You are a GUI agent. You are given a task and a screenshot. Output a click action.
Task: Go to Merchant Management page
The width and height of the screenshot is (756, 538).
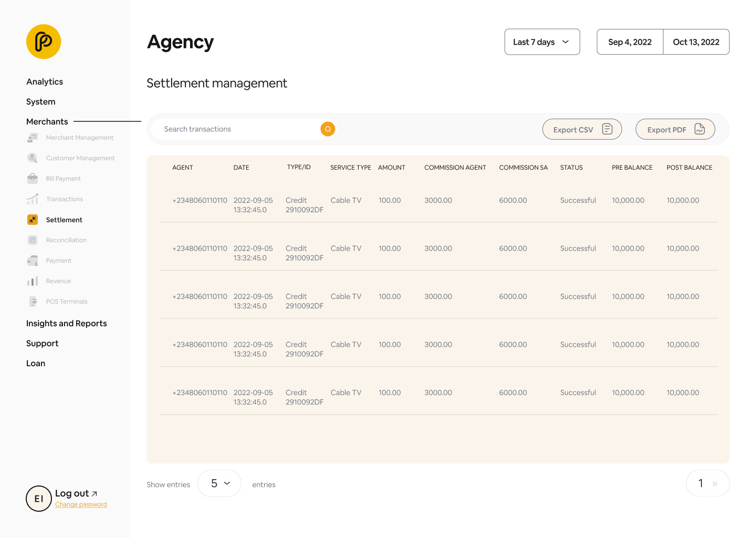(x=80, y=138)
